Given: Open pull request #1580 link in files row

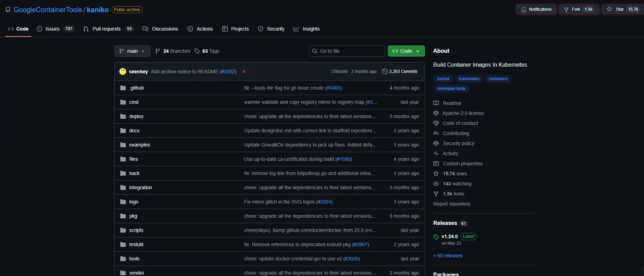Looking at the screenshot, I should 344,159.
